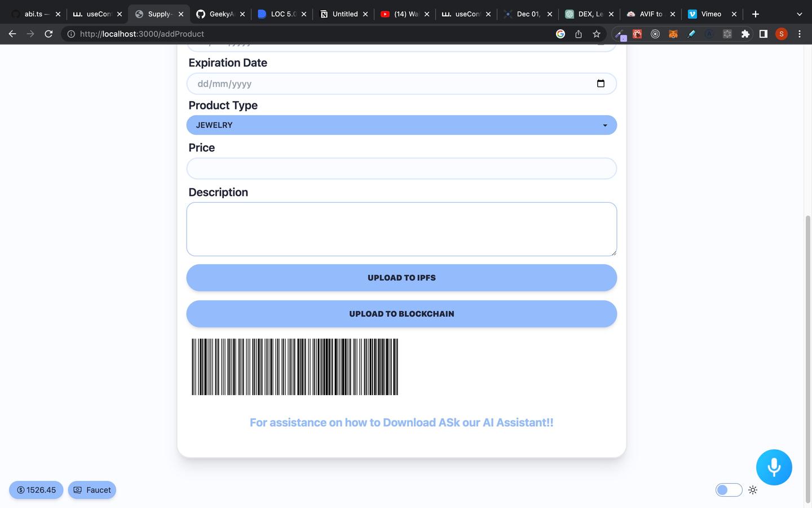Open MetaMask fox extension

[673, 34]
